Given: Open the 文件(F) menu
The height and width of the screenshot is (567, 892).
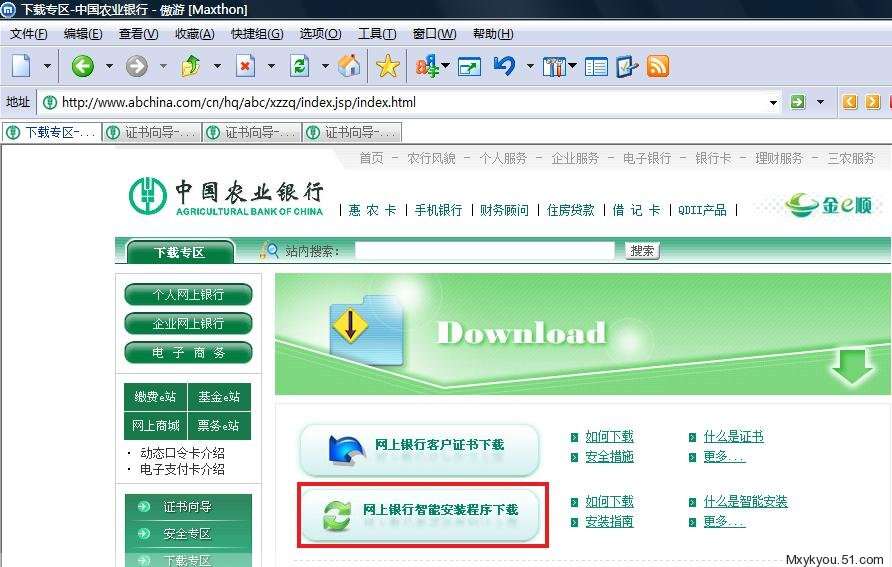Looking at the screenshot, I should coord(28,34).
